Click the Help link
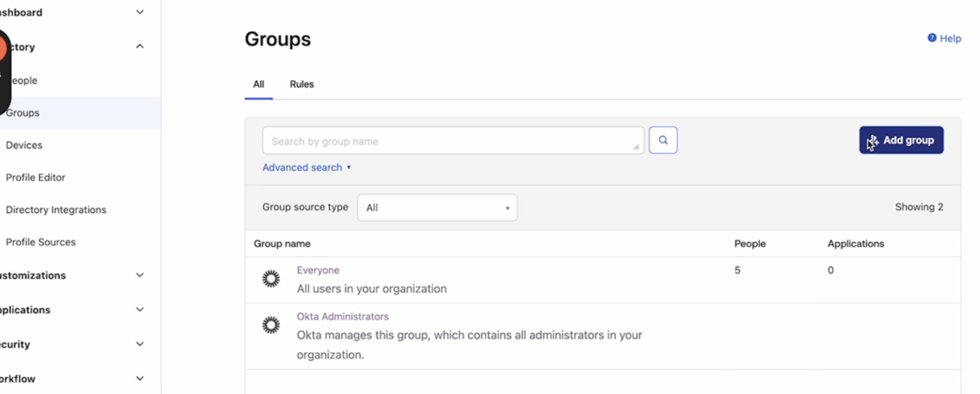The width and height of the screenshot is (980, 394). 950,38
